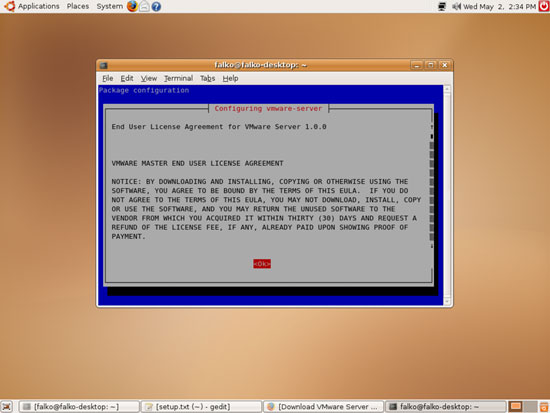550x413 pixels.
Task: Click the terminal's vertical scrollbar down arrow
Action: pyautogui.click(x=447, y=301)
